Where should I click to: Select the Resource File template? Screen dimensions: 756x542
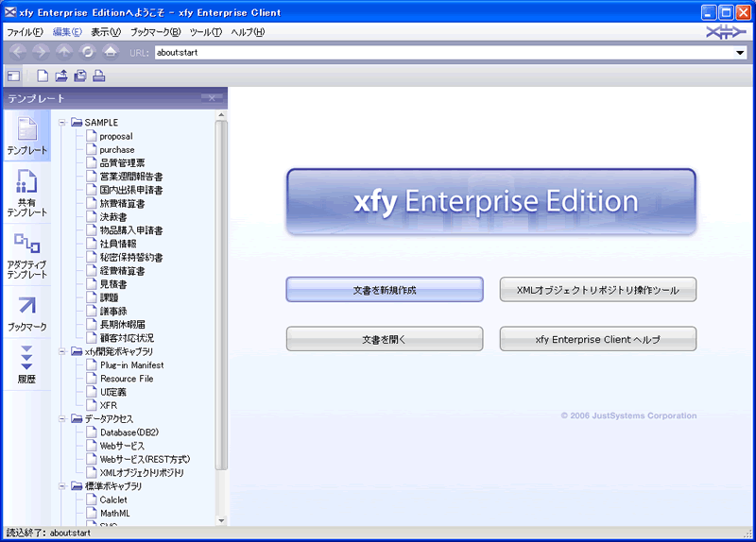pos(127,379)
